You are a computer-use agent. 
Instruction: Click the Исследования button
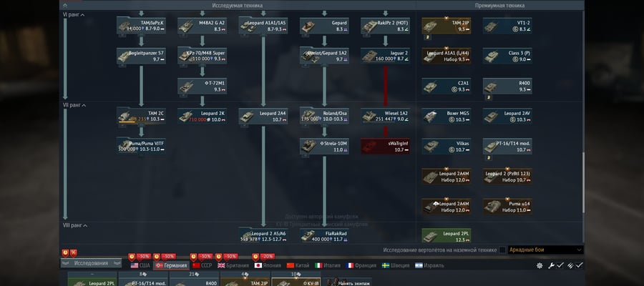coord(91,263)
